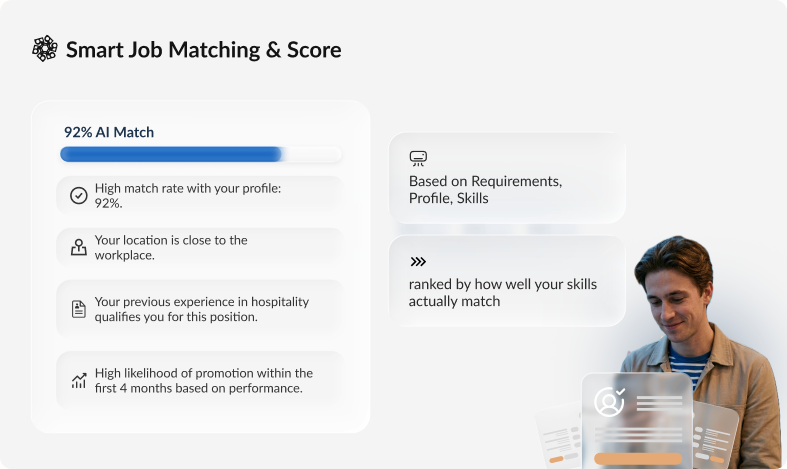787x469 pixels.
Task: Select the High likelihood of promotion row
Action: tap(200, 380)
